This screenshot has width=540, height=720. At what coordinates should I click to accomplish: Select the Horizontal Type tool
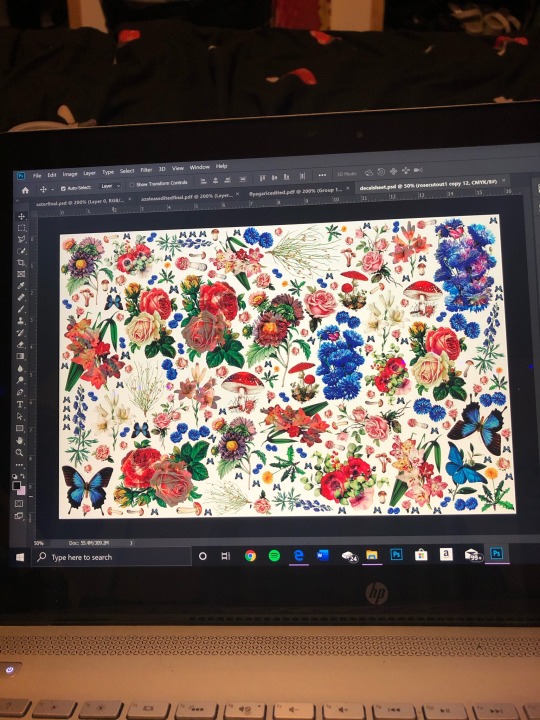pos(20,405)
